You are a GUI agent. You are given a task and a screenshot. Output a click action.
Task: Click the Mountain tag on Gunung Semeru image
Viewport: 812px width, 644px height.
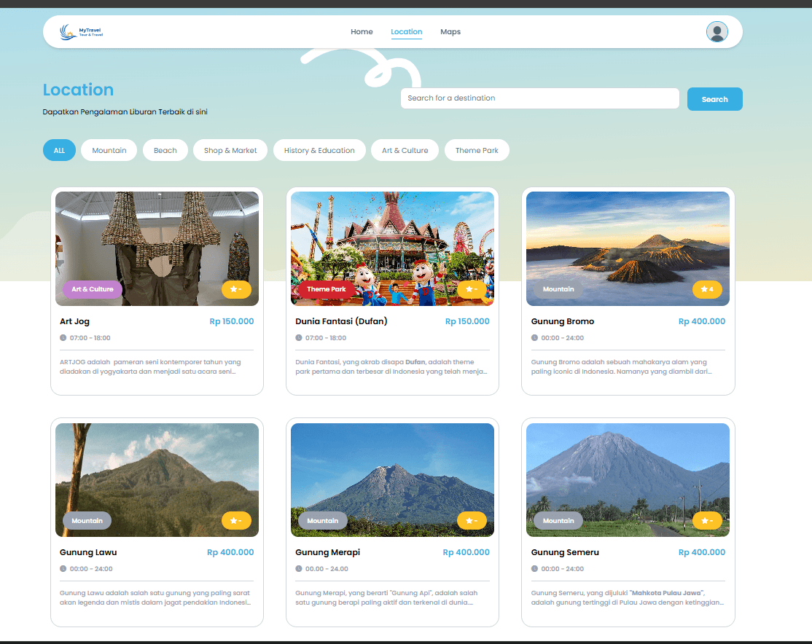558,521
